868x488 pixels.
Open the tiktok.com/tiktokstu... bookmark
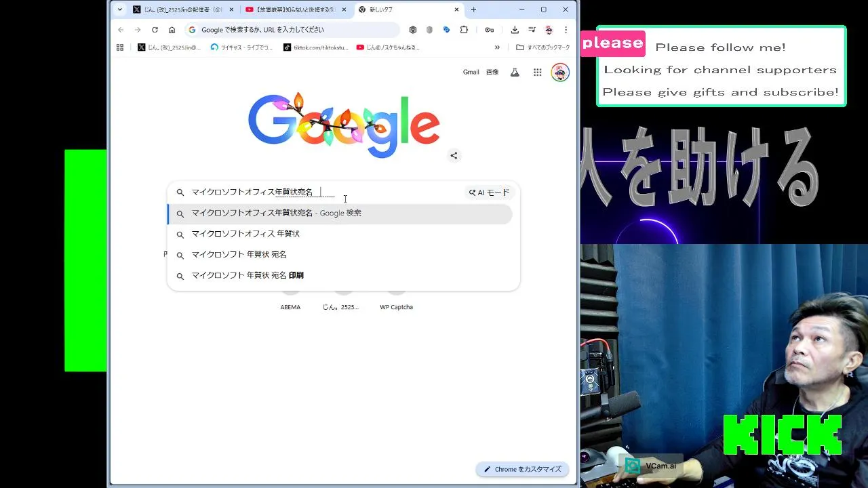[316, 47]
